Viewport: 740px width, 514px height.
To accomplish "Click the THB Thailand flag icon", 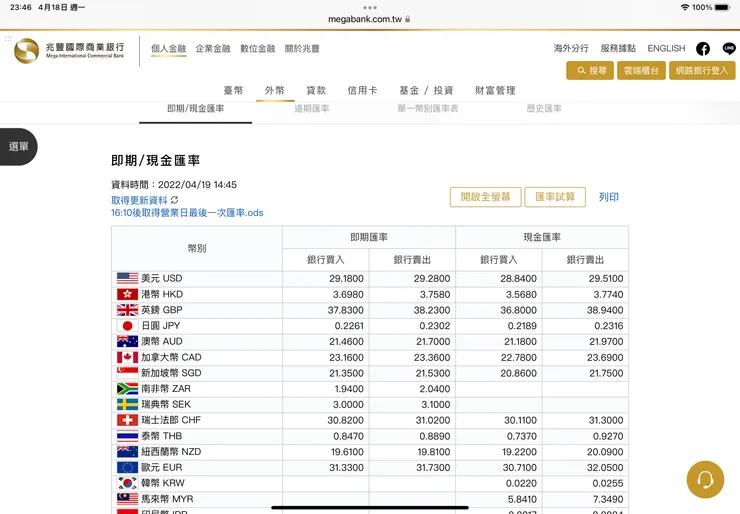I will [127, 436].
